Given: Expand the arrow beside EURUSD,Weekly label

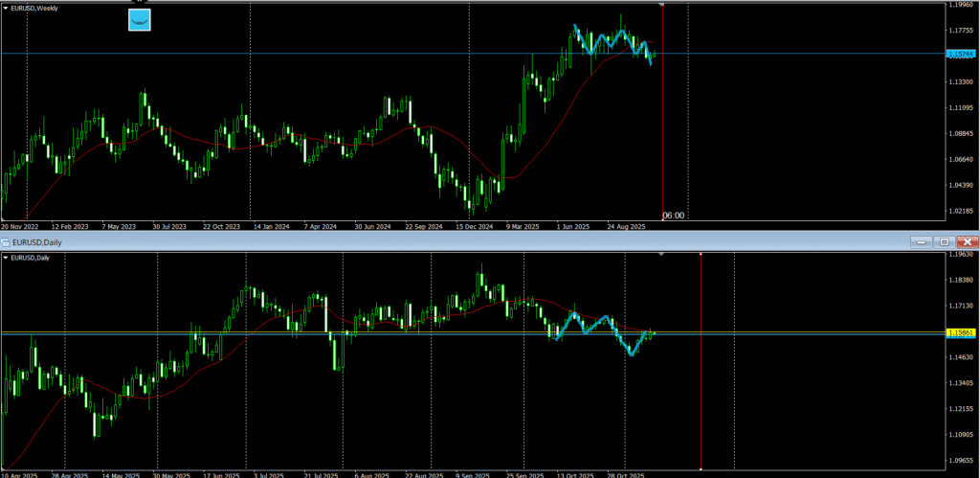Looking at the screenshot, I should tap(6, 6).
